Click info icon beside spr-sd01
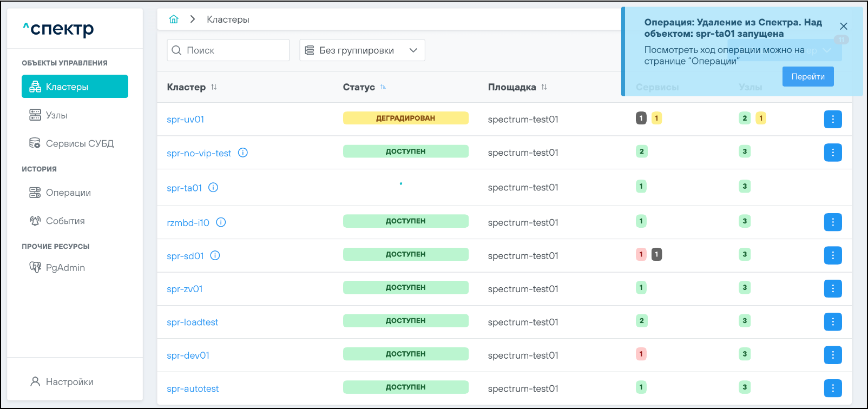The height and width of the screenshot is (409, 868). point(215,255)
